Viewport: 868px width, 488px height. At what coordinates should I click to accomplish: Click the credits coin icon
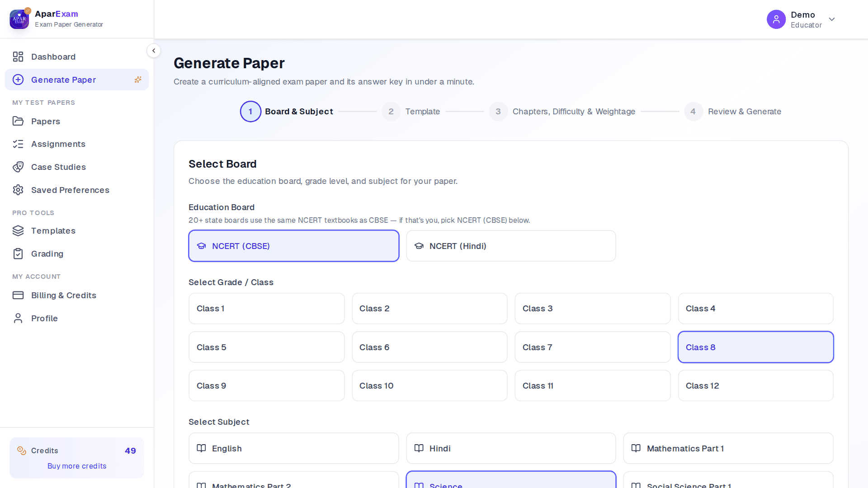[x=22, y=450]
